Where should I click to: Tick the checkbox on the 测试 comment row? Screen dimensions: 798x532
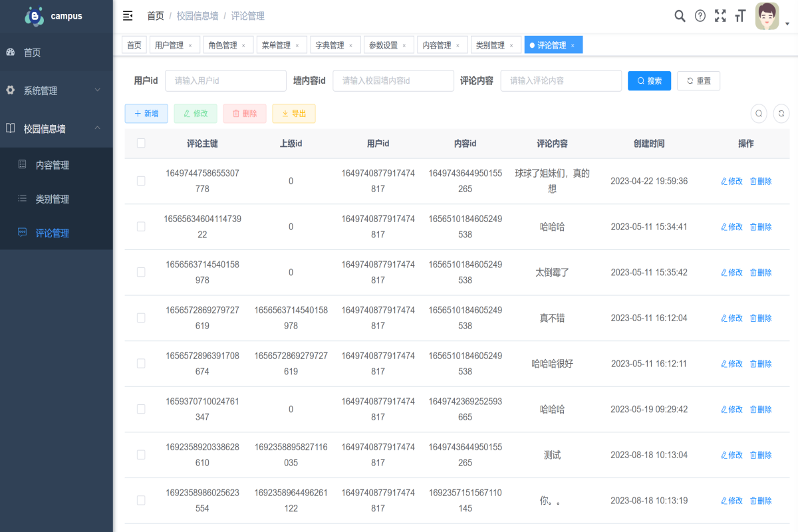140,455
